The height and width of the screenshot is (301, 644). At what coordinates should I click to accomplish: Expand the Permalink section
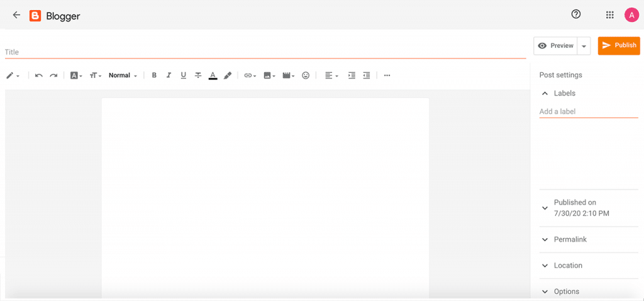click(x=589, y=239)
